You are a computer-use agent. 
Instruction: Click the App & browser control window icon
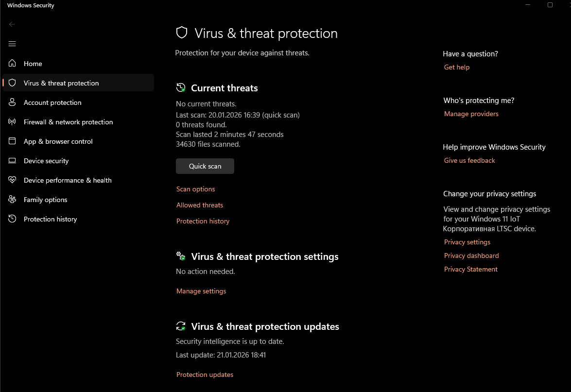click(x=13, y=141)
